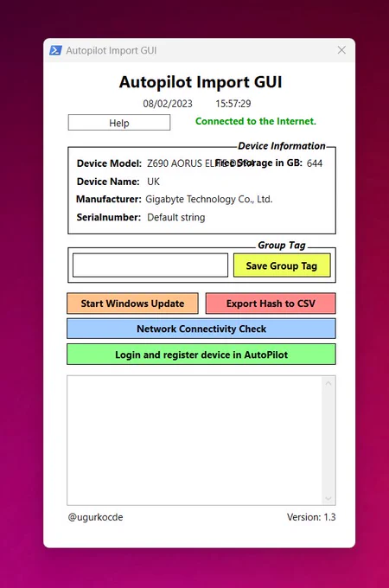Click the 'Device Information' group label
Viewport: 389px width, 588px height.
tap(282, 146)
